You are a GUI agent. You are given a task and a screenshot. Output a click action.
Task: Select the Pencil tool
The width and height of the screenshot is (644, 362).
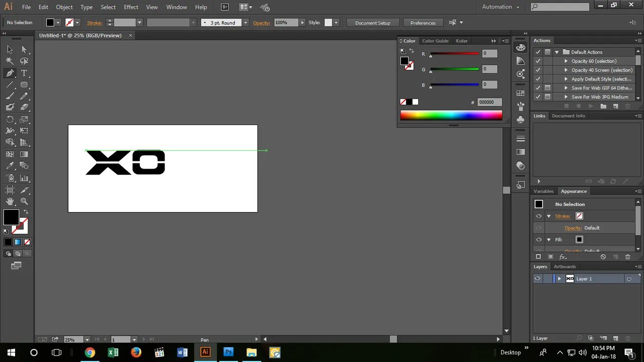(x=24, y=96)
